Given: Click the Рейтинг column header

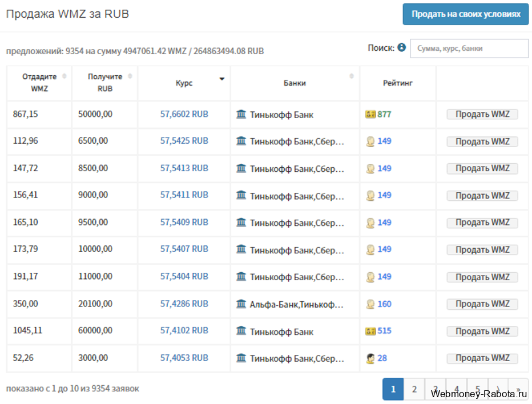Looking at the screenshot, I should coord(398,83).
